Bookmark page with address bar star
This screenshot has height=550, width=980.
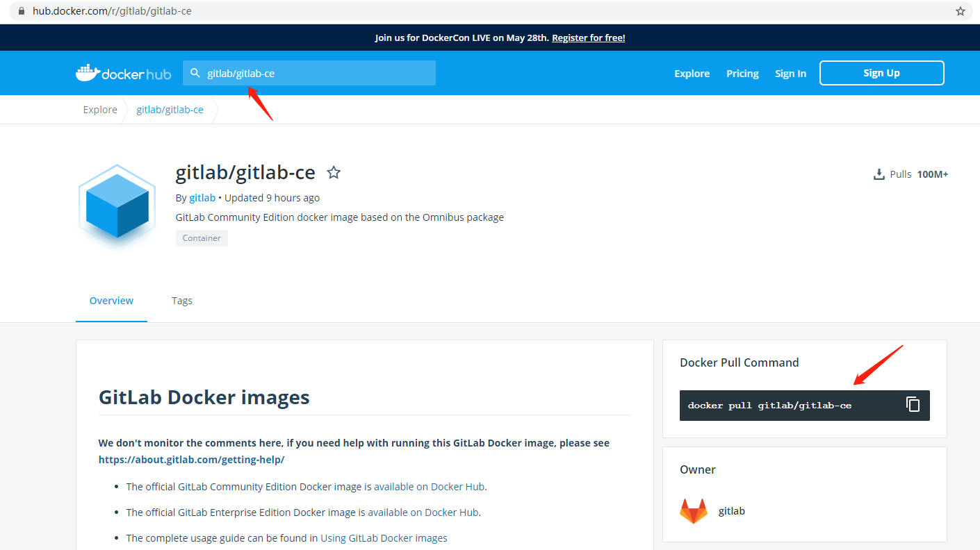click(960, 11)
